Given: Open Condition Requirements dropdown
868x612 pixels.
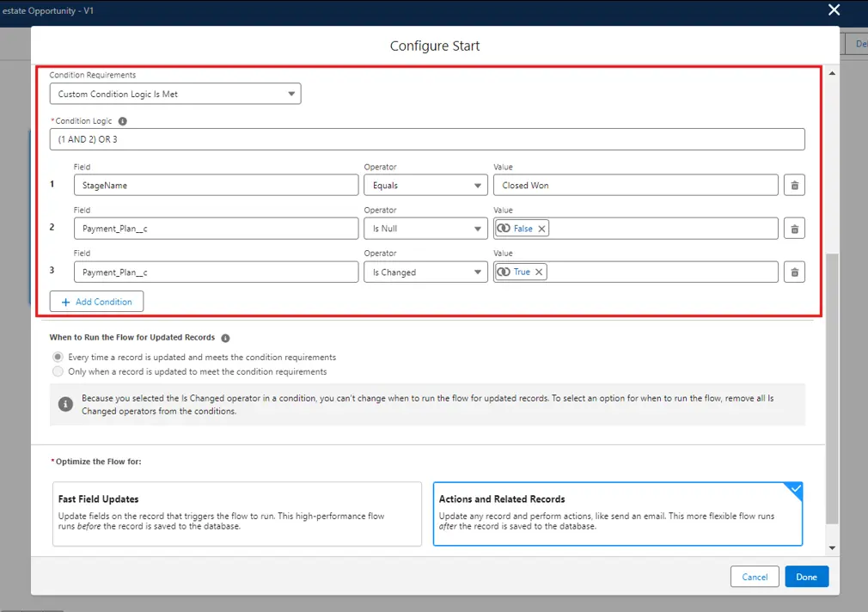Looking at the screenshot, I should pyautogui.click(x=174, y=94).
